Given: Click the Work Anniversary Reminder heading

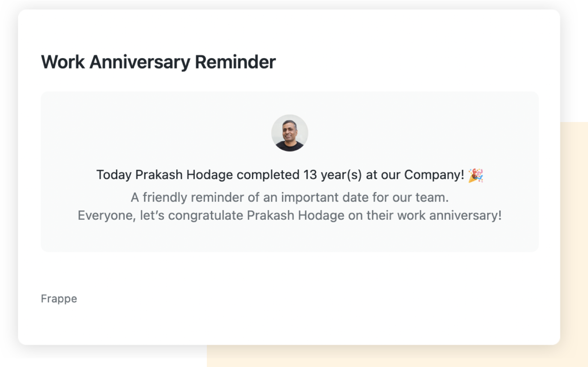Looking at the screenshot, I should pyautogui.click(x=158, y=62).
